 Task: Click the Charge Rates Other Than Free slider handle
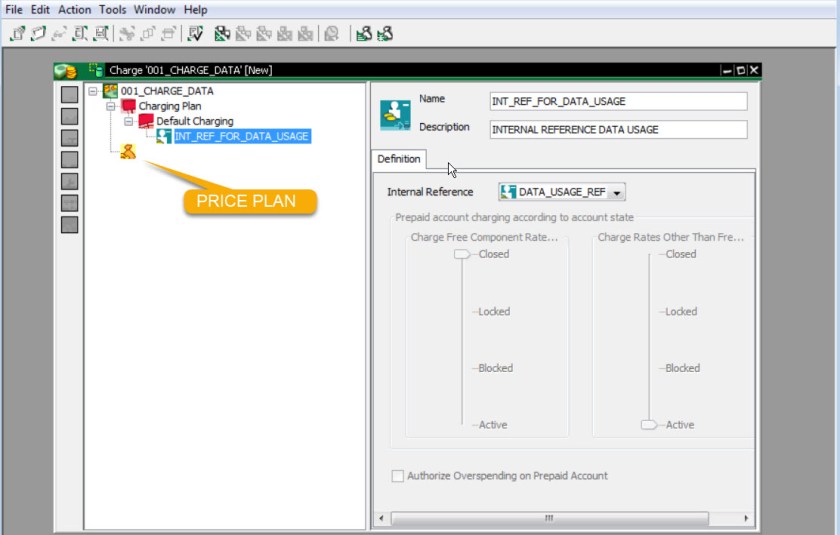tap(649, 425)
